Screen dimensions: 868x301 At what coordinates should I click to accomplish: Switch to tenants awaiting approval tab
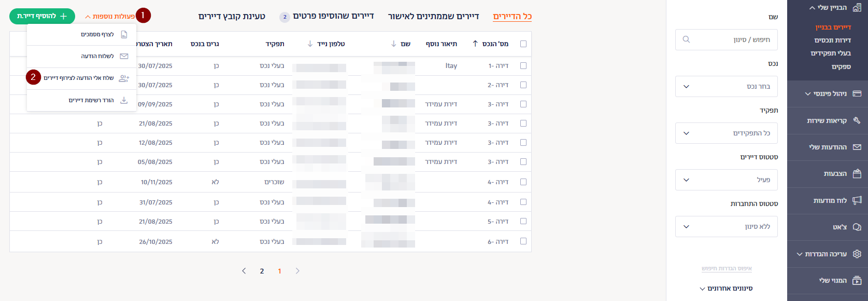pos(433,16)
